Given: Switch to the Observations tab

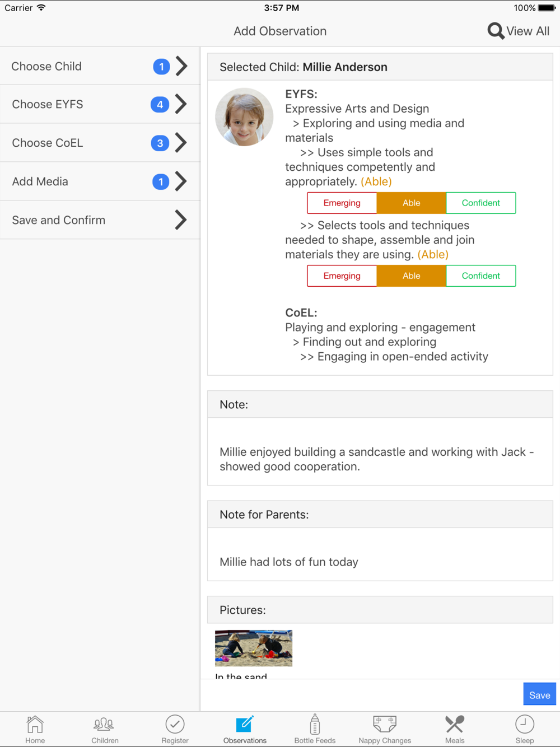Looking at the screenshot, I should (245, 729).
